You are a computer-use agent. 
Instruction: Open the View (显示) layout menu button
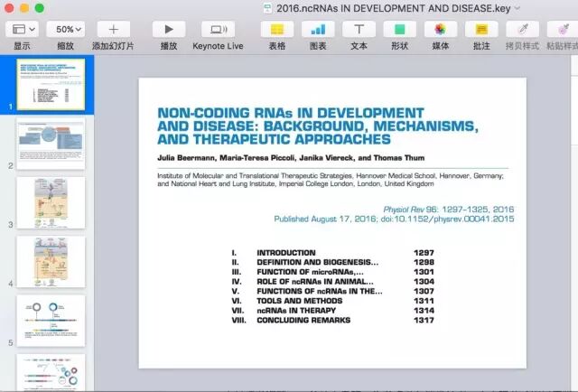coord(22,29)
